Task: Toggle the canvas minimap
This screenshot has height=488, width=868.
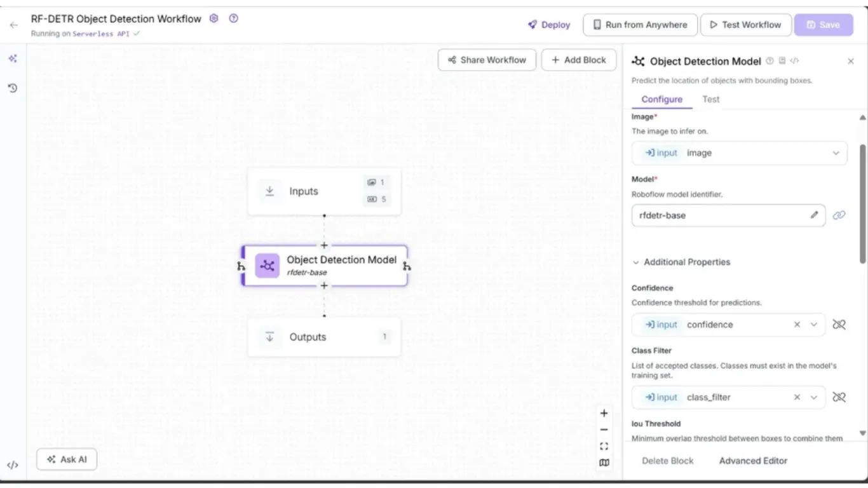Action: click(604, 463)
